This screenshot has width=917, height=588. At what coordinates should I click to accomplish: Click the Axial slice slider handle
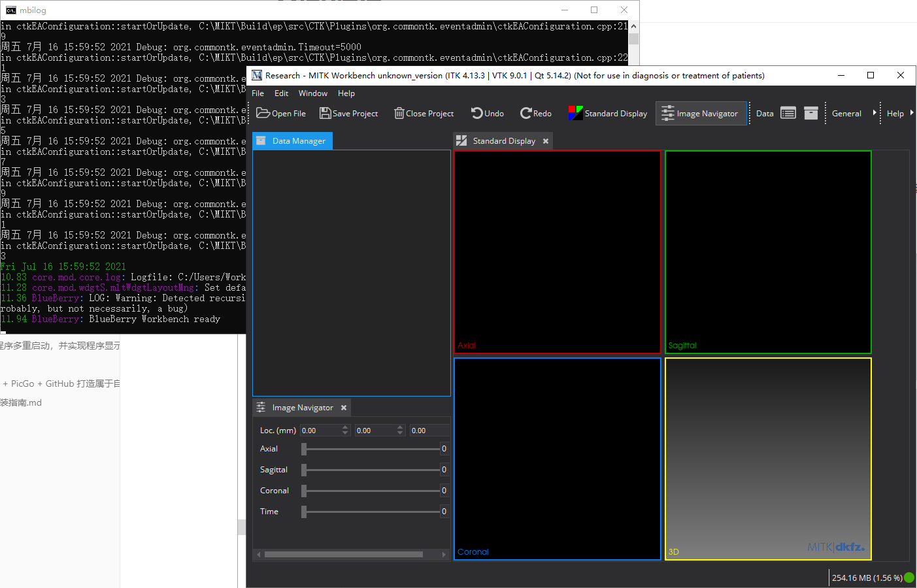point(304,449)
